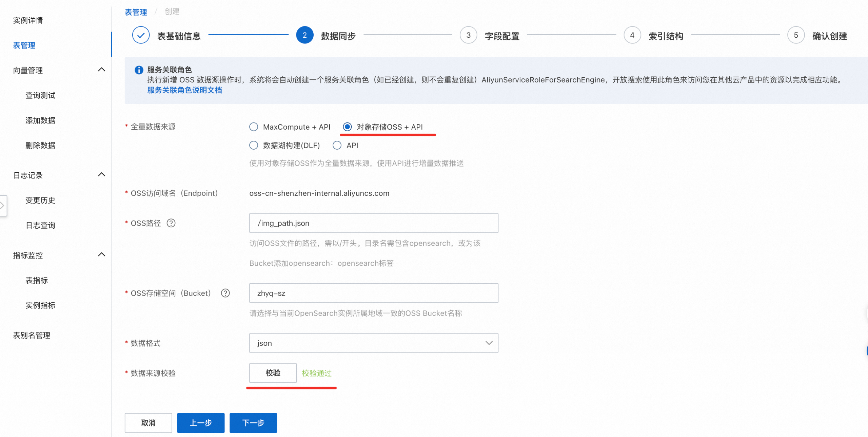Select 数据湖构建(DLF) data source radio
Viewport: 868px width, 437px height.
click(254, 146)
